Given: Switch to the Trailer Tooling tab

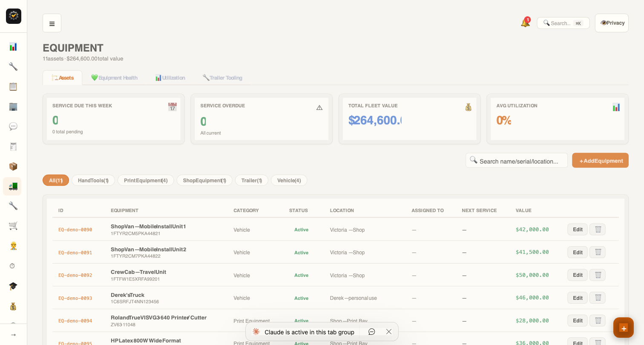Looking at the screenshot, I should tap(222, 78).
